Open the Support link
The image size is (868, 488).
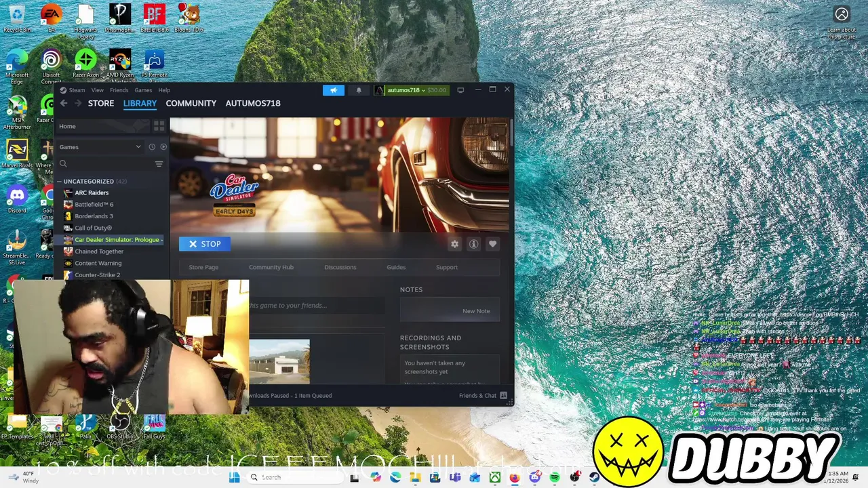coord(447,267)
